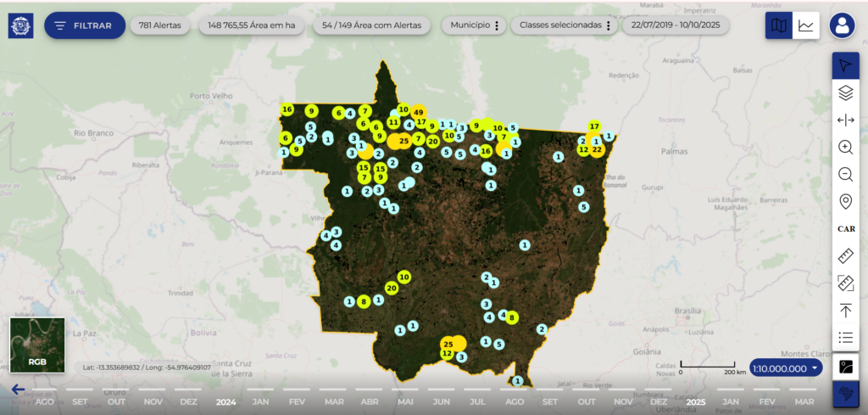Open the 1:10.000.000 scale dropdown
The width and height of the screenshot is (868, 415).
coord(787,367)
